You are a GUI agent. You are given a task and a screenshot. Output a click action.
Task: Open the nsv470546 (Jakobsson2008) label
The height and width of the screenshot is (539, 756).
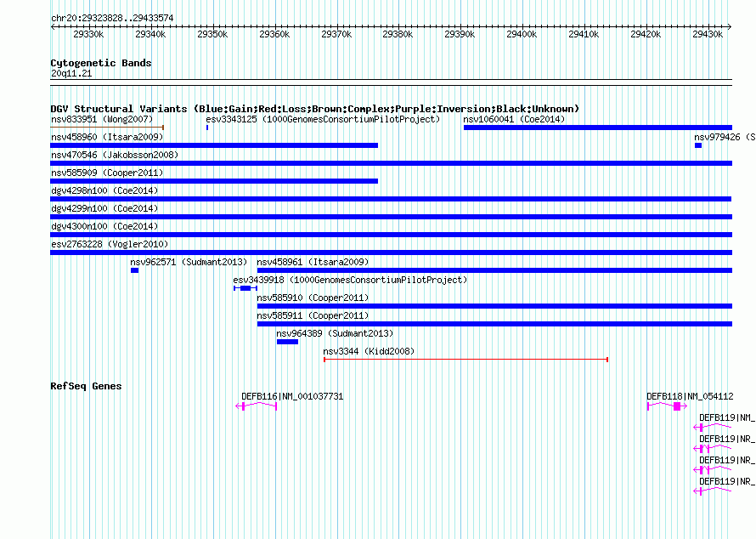coord(115,155)
